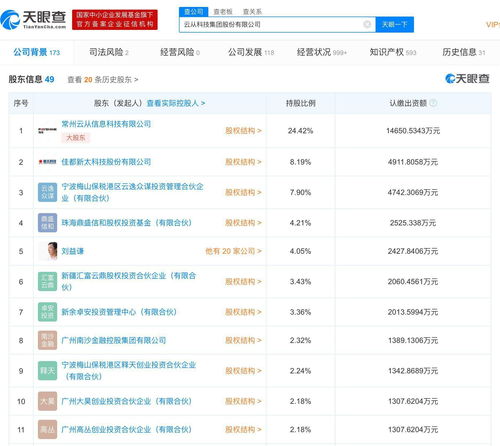
Task: Expand 股权结构 for 常州云从信息科技
Action: pos(243,131)
